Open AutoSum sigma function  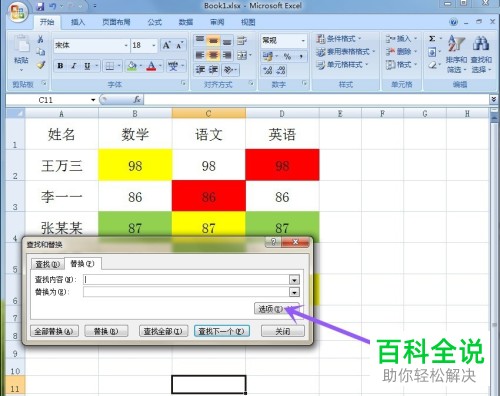tap(432, 39)
